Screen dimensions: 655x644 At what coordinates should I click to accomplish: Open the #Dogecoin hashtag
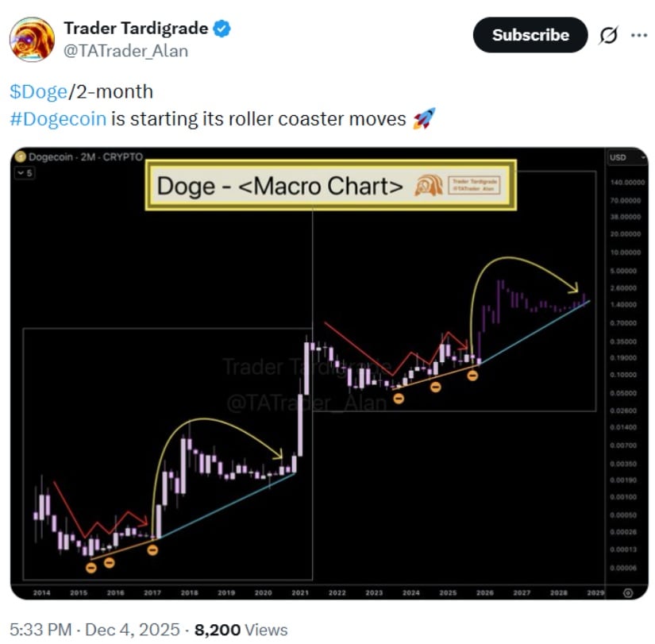pos(56,118)
